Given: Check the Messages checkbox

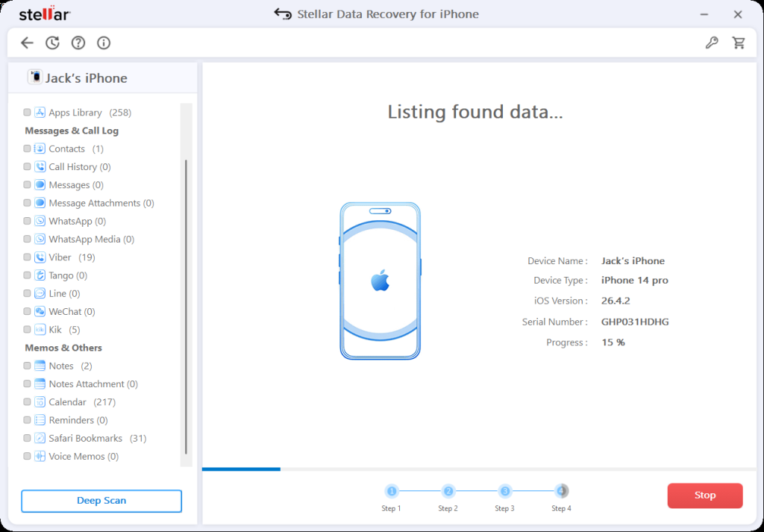Looking at the screenshot, I should (28, 184).
